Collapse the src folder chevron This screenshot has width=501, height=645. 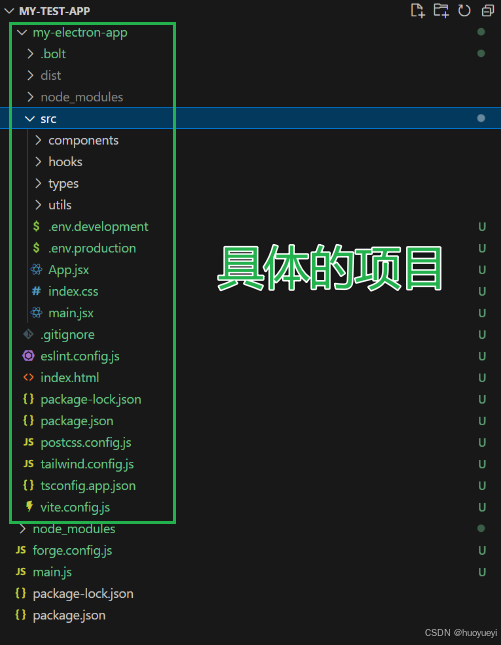pos(30,118)
